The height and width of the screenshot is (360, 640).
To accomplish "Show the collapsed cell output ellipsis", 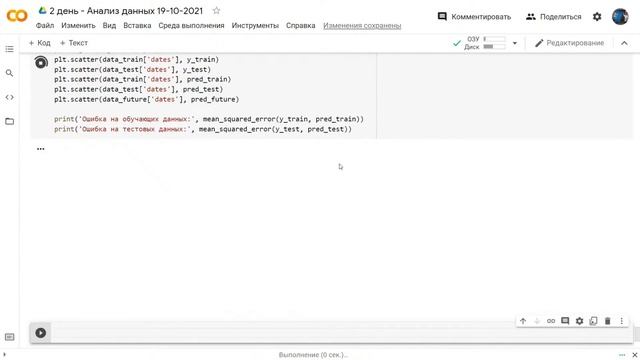I will (40, 149).
